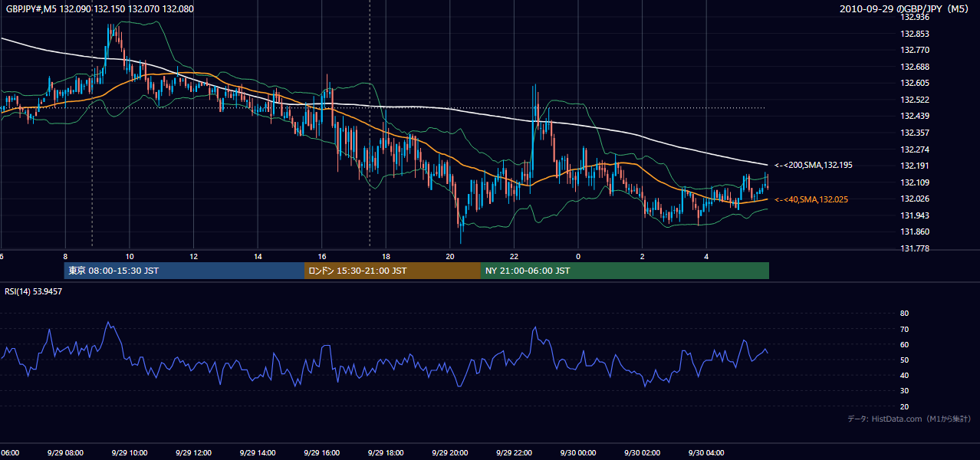Click hour tick 8 under price chart

click(65, 256)
